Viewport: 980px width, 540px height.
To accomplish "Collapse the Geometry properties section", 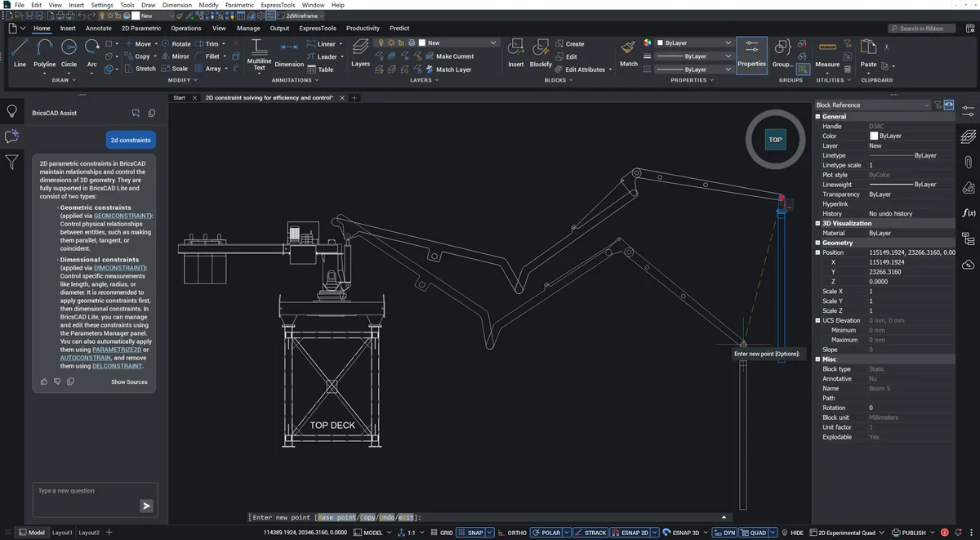I will click(x=818, y=243).
